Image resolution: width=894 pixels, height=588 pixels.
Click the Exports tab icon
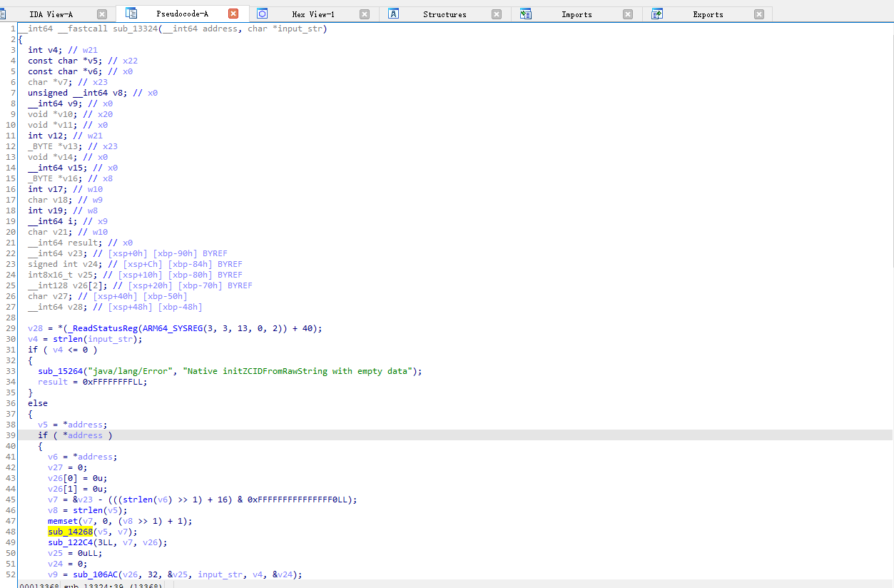coord(657,14)
